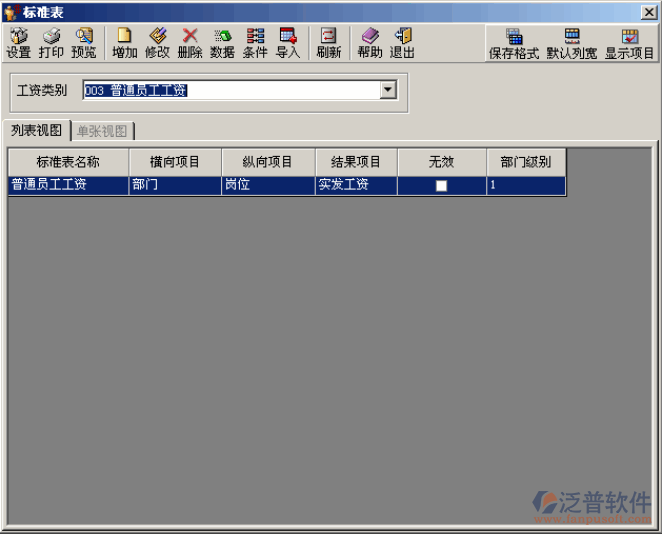Click 退出 to exit the window
Viewport: 662px width, 535px height.
point(402,43)
